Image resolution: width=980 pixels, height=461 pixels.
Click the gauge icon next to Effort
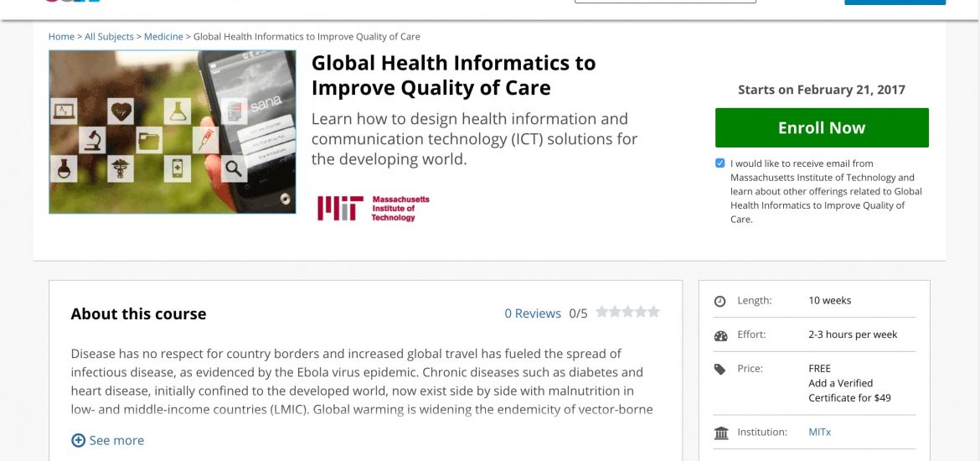[x=720, y=335]
